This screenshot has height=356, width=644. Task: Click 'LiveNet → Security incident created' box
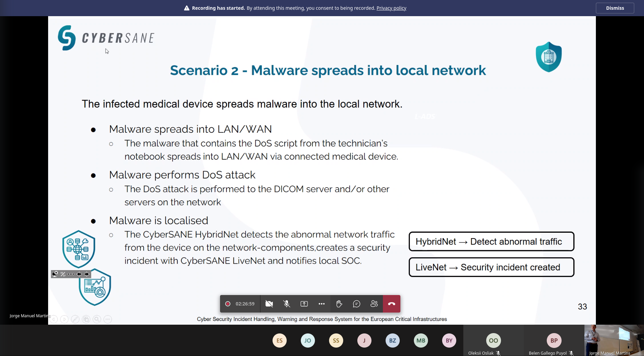(492, 267)
